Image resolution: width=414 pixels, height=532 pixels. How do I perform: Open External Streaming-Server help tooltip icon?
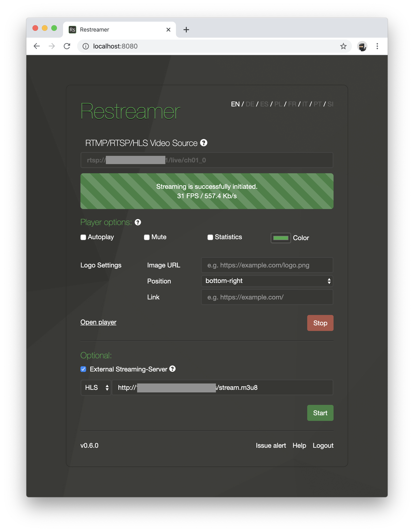(172, 369)
